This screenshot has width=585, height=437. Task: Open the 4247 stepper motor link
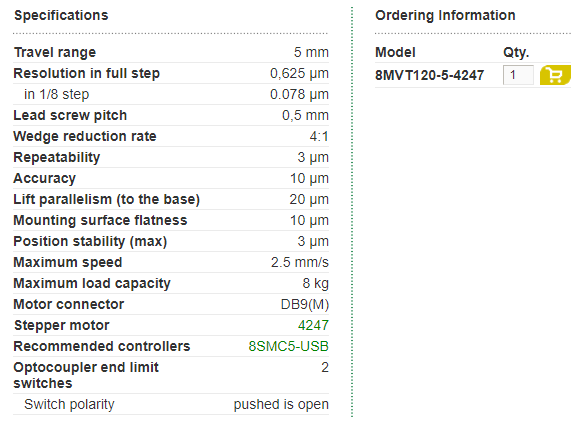pos(313,325)
